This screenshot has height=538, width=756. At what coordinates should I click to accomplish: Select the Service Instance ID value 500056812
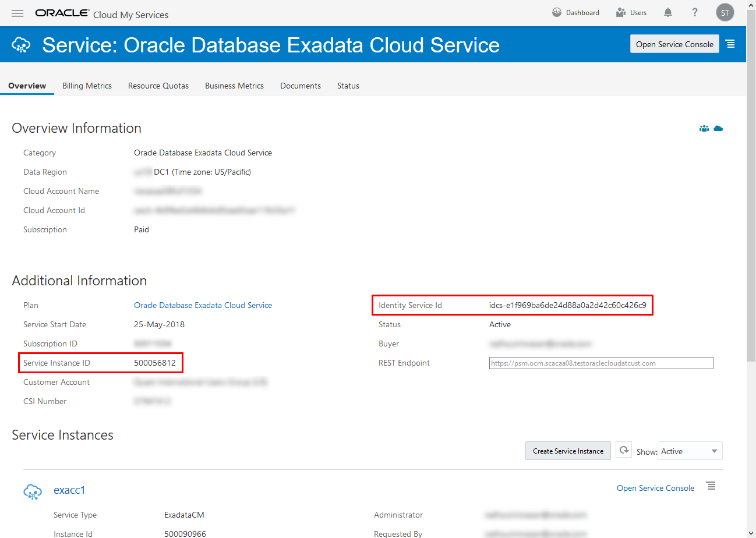[155, 363]
